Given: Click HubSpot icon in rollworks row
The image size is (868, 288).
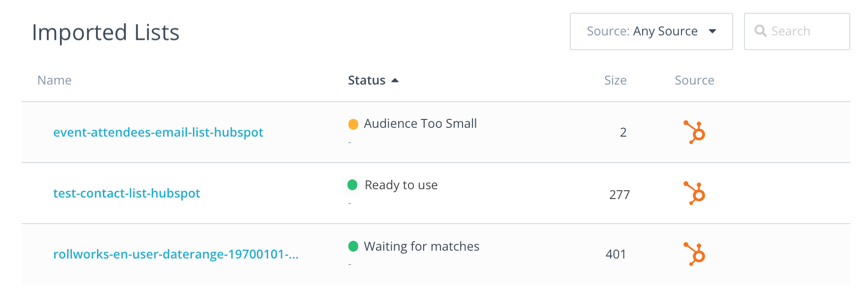Looking at the screenshot, I should click(694, 254).
